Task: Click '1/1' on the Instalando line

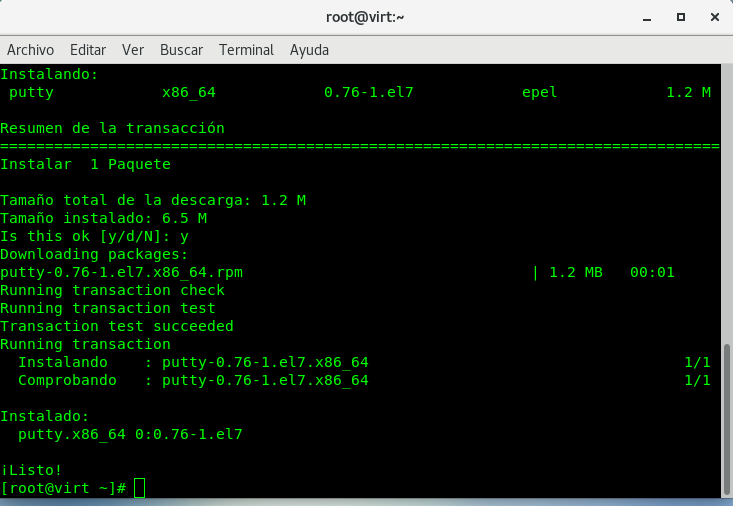Action: point(697,362)
